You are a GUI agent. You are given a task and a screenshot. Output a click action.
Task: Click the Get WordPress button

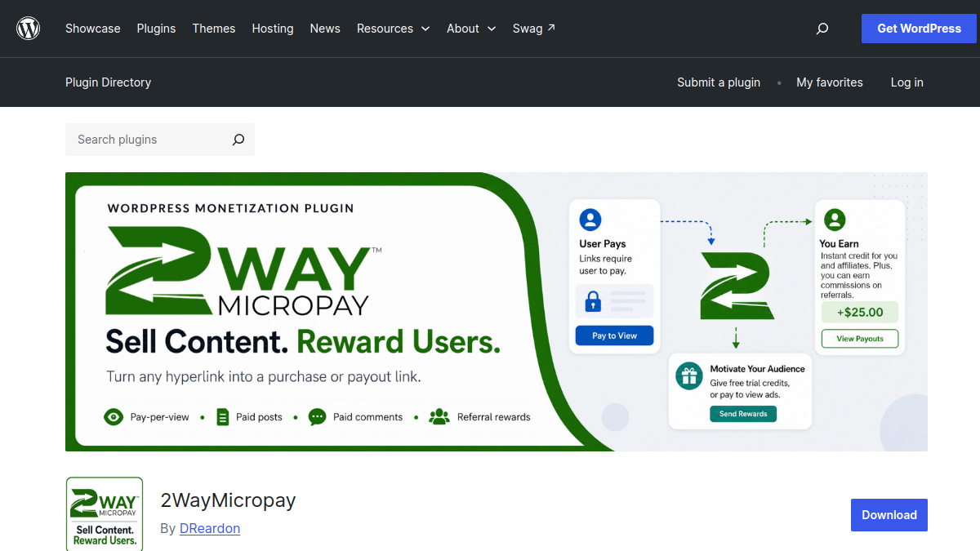(919, 29)
